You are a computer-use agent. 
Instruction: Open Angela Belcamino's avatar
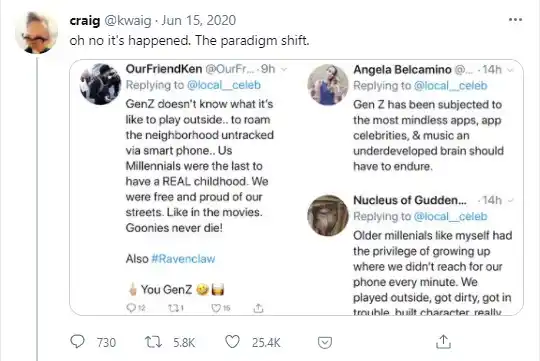(328, 85)
